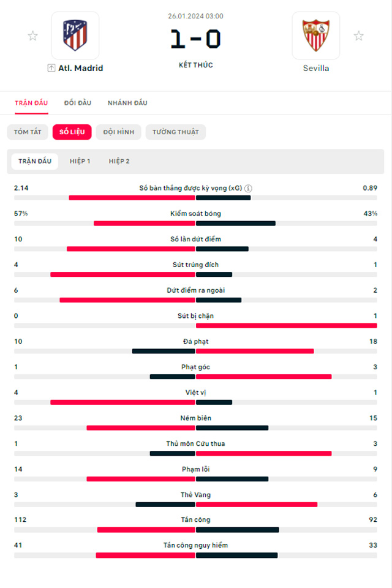
Task: Click the promotion arrow icon beside Atl. Madrid
Action: [51, 68]
